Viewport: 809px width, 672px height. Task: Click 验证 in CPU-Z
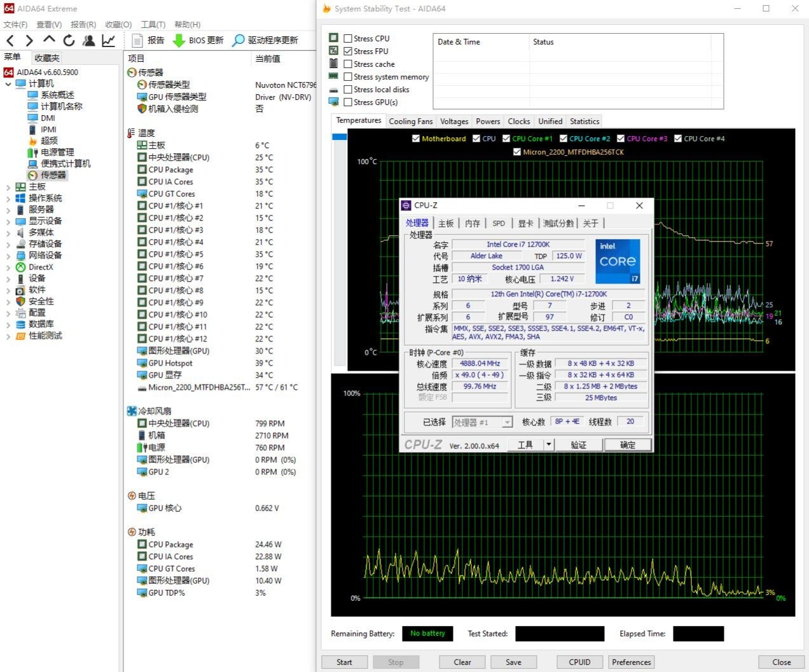(x=578, y=444)
